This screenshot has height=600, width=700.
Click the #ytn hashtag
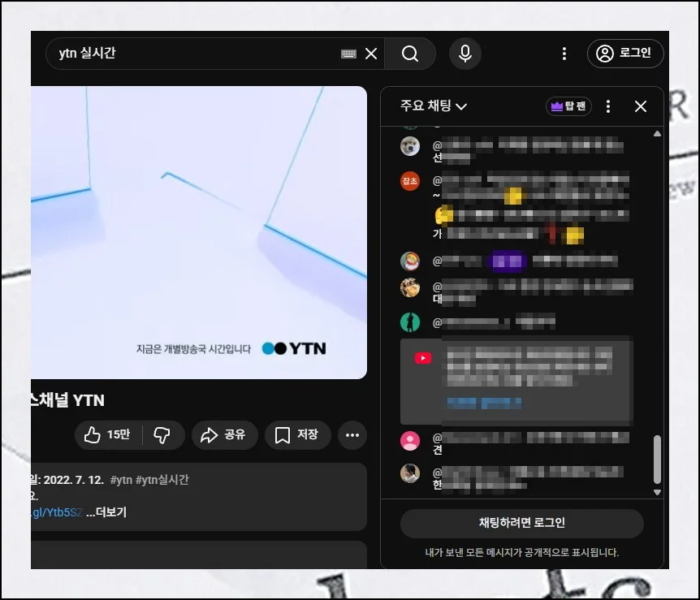coord(122,480)
